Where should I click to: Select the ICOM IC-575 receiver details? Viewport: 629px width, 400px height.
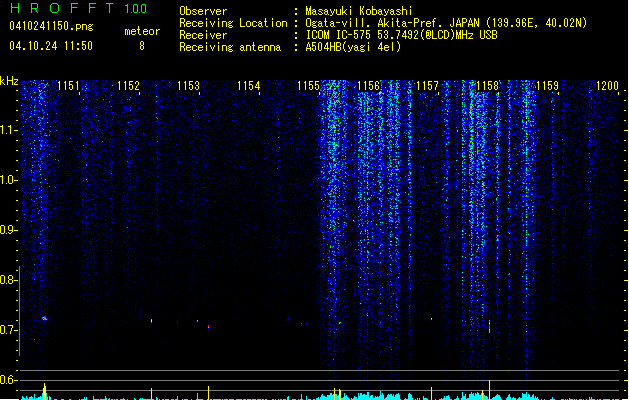pyautogui.click(x=402, y=35)
